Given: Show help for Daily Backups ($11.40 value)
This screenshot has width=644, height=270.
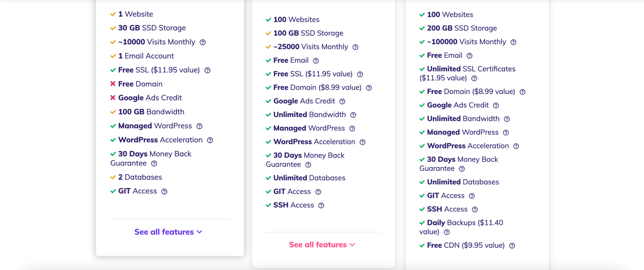Looking at the screenshot, I should pyautogui.click(x=447, y=232).
